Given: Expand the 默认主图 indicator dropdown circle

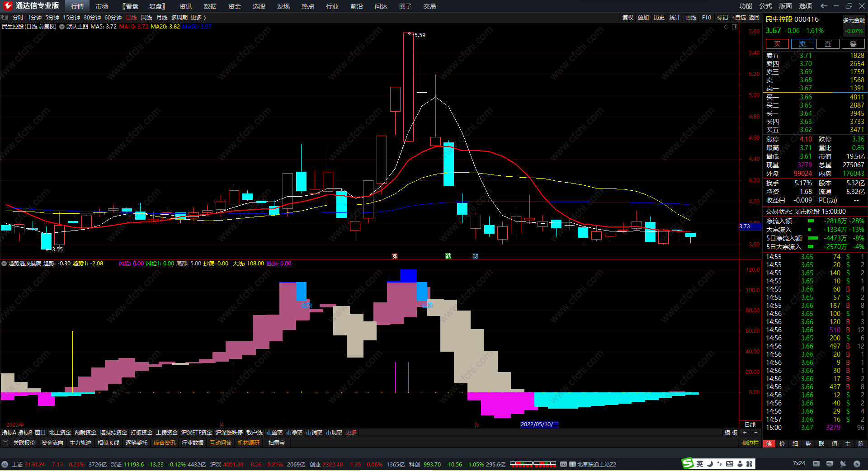Looking at the screenshot, I should 62,27.
